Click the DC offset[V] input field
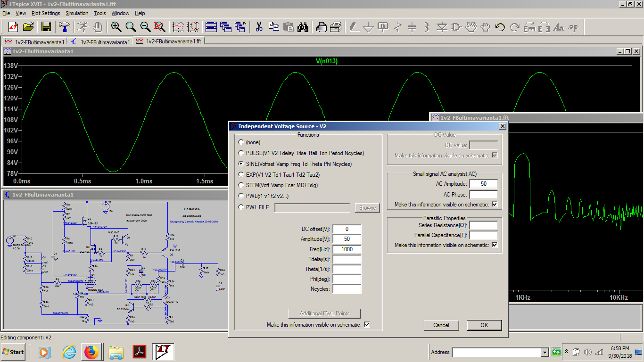Screen dimensions: 644x362 tap(347, 229)
